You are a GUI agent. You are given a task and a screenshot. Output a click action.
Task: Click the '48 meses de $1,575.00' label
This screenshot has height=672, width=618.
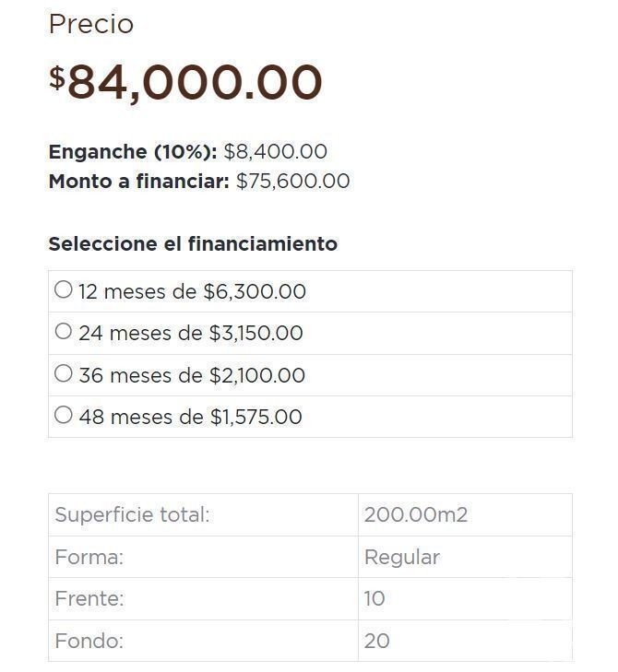tap(191, 417)
